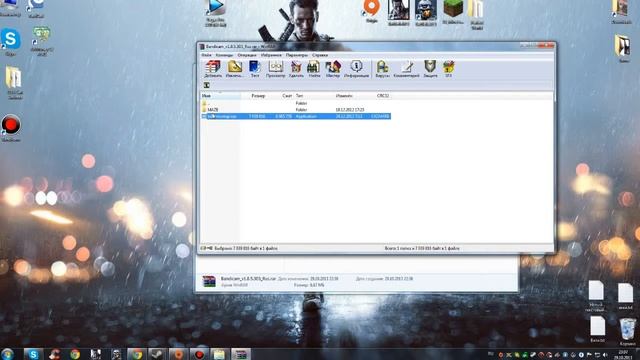Select the parent folder ".." row
The height and width of the screenshot is (360, 640).
pyautogui.click(x=296, y=103)
